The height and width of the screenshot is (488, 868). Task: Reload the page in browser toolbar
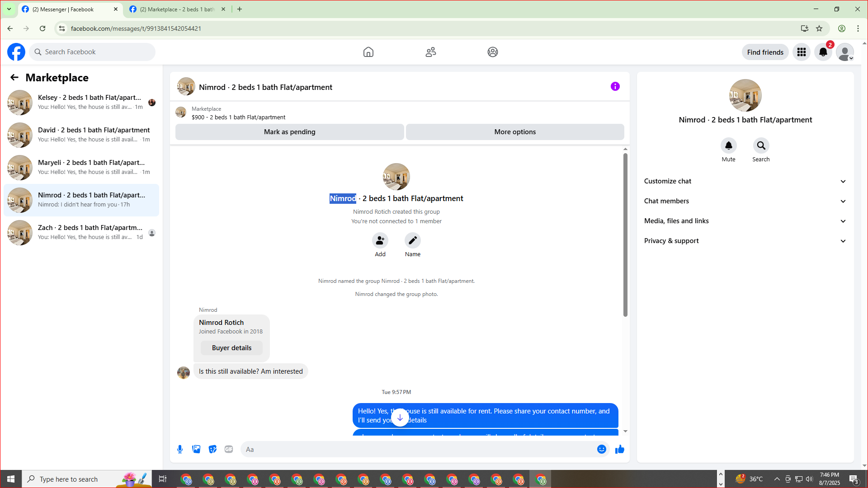tap(42, 28)
